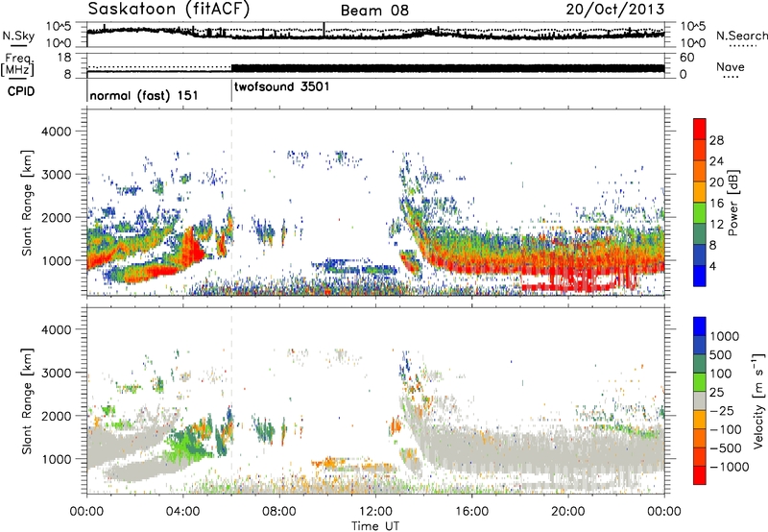Select the 500 label on Velocity colorbar
The width and height of the screenshot is (768, 532).
(719, 354)
